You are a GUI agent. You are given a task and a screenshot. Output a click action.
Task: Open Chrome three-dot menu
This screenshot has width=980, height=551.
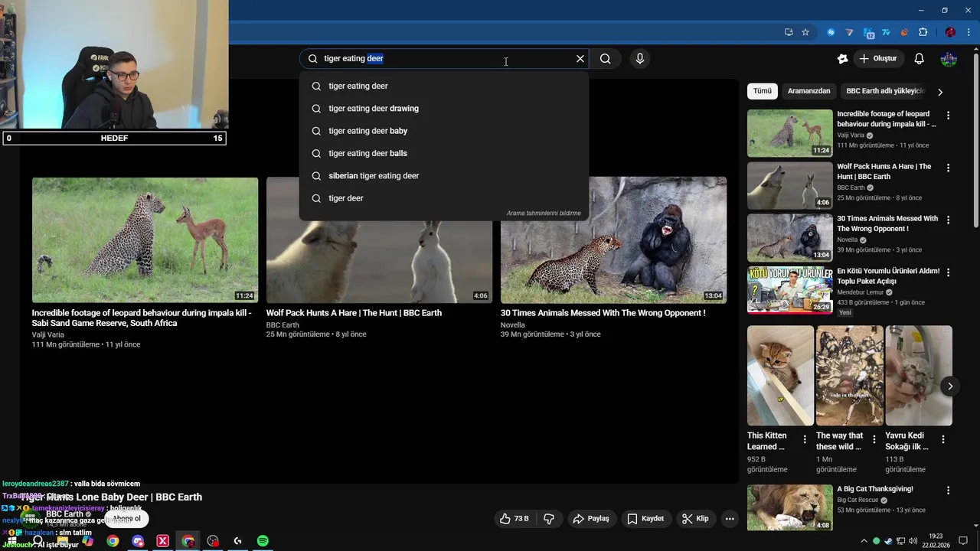tap(969, 32)
